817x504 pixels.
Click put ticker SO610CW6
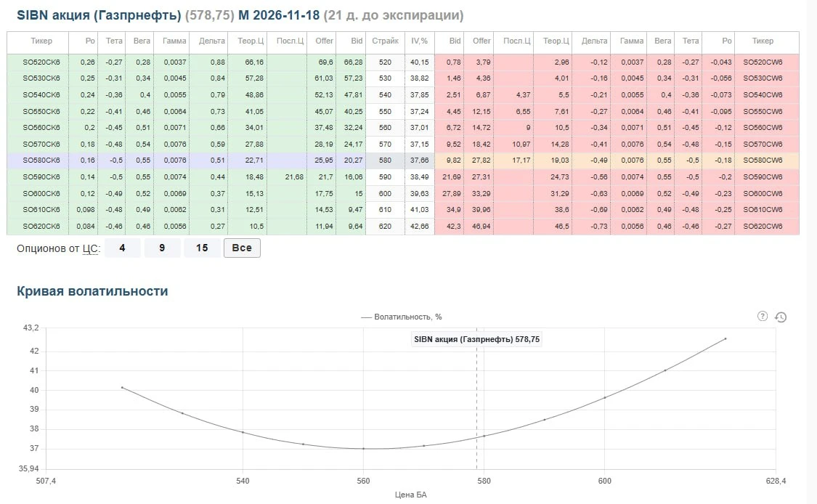click(x=763, y=210)
